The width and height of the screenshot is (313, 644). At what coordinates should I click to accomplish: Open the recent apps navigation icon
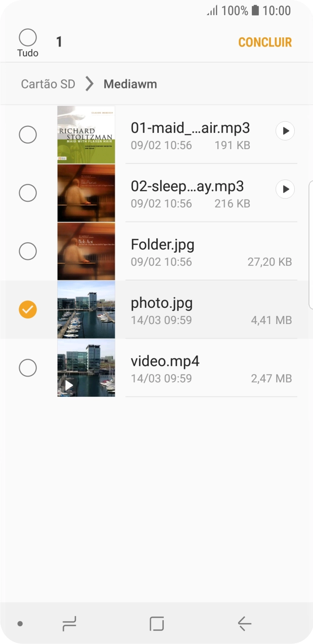point(69,624)
